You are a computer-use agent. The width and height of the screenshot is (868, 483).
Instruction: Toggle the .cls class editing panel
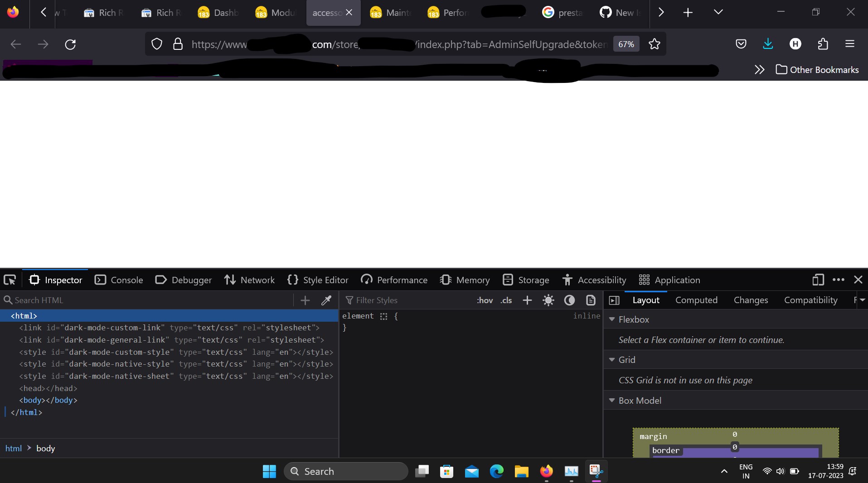(x=506, y=300)
